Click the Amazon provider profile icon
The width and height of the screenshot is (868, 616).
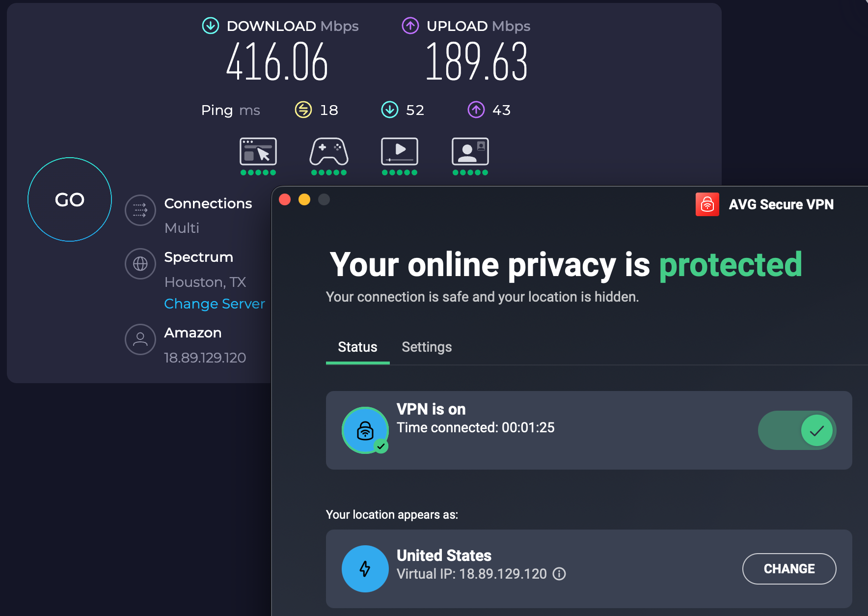[140, 339]
